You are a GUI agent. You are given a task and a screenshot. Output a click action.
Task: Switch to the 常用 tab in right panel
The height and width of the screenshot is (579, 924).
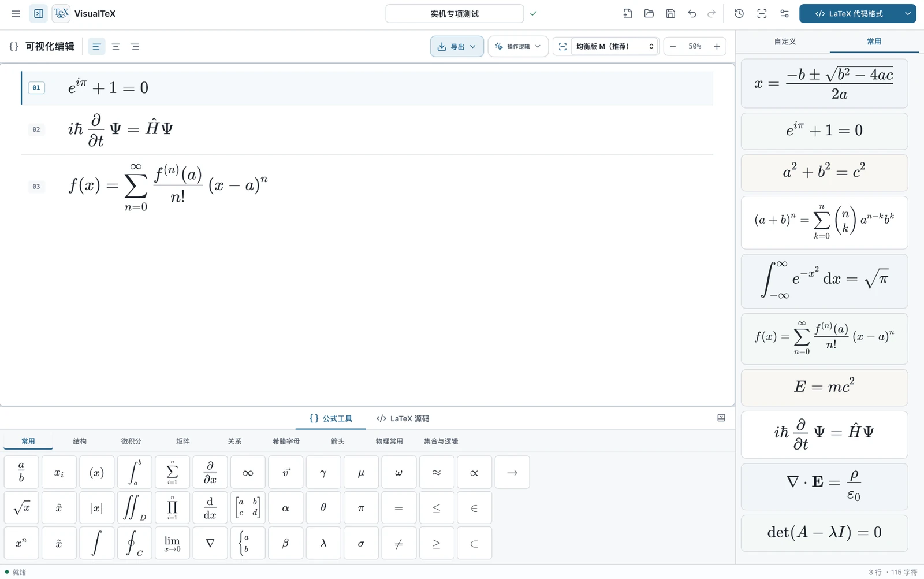[x=874, y=42]
